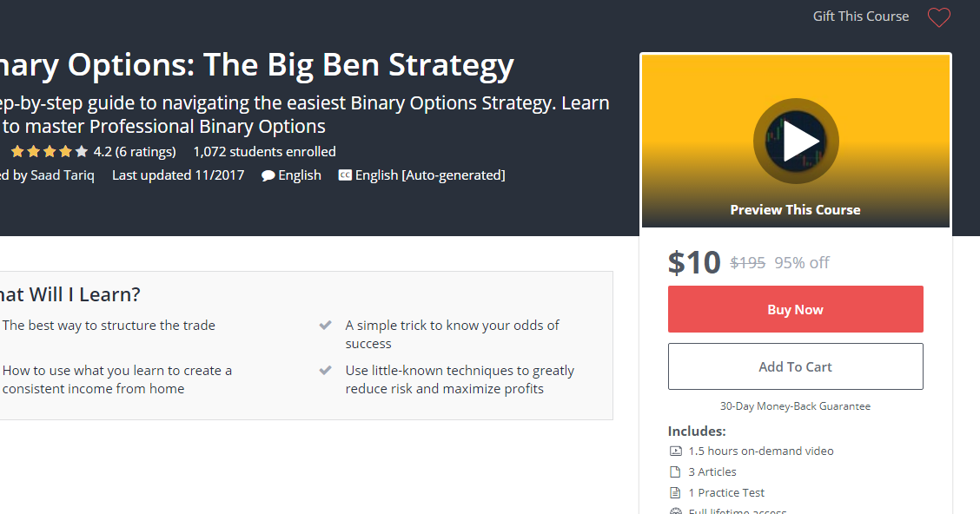This screenshot has width=980, height=514.
Task: Click checkmark beside reduce risk item
Action: (x=325, y=371)
